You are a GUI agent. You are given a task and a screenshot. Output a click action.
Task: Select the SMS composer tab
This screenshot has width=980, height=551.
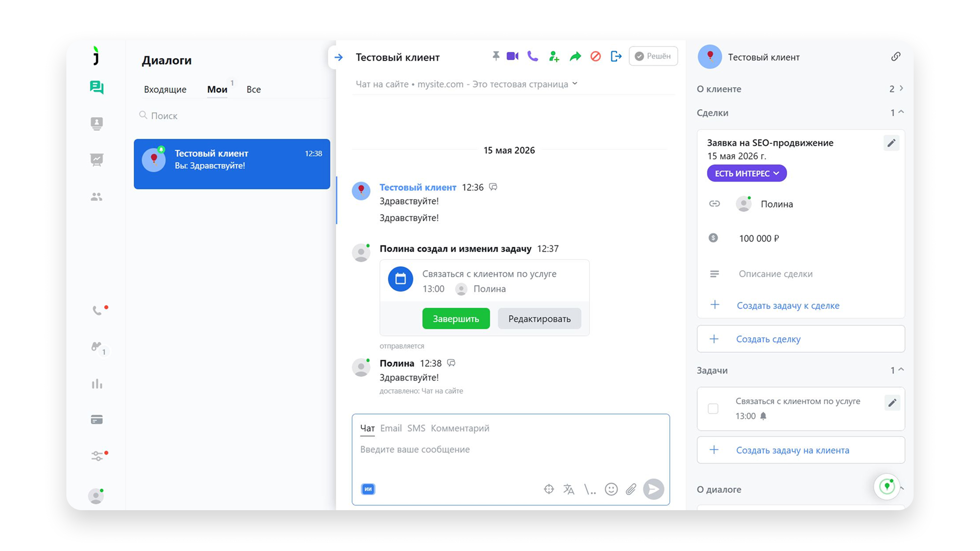(416, 428)
